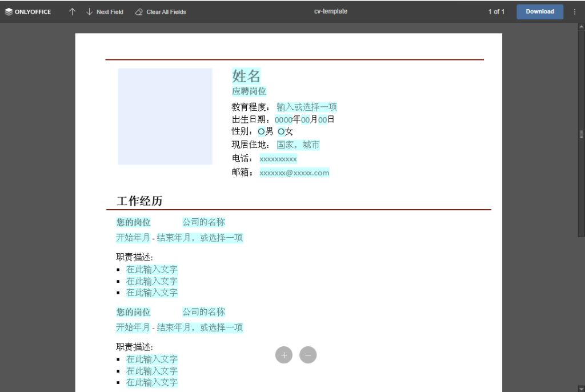Click the plus button on the page
This screenshot has height=392, width=585.
pos(284,355)
